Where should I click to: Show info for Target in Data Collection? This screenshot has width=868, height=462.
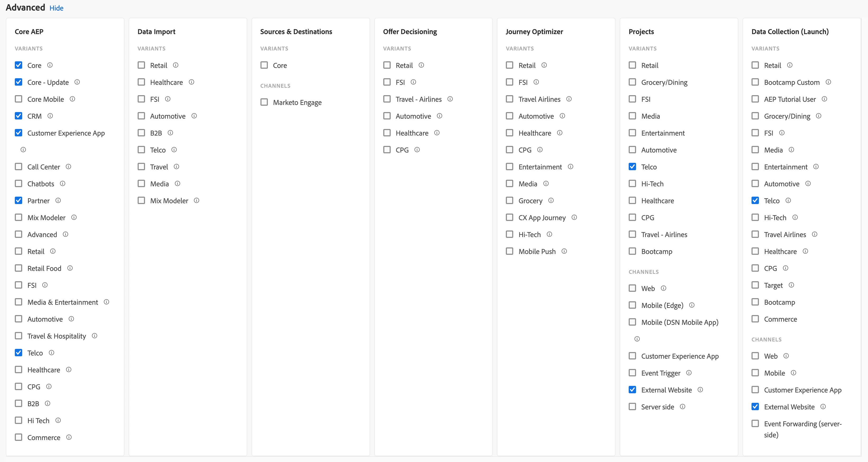(x=791, y=285)
